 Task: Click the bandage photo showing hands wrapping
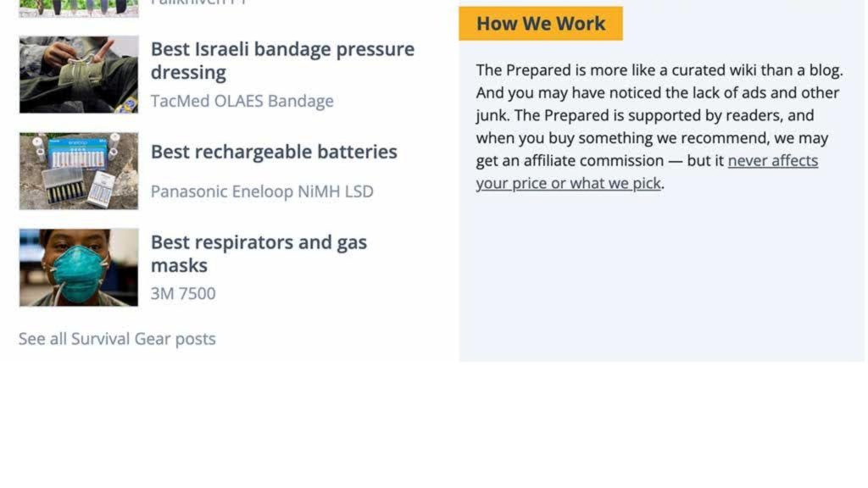coord(78,75)
